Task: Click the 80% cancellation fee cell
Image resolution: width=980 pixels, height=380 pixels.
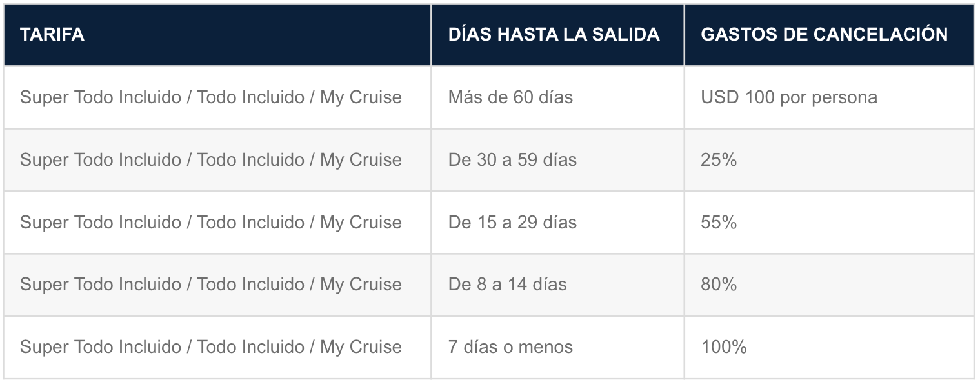Action: pyautogui.click(x=829, y=285)
